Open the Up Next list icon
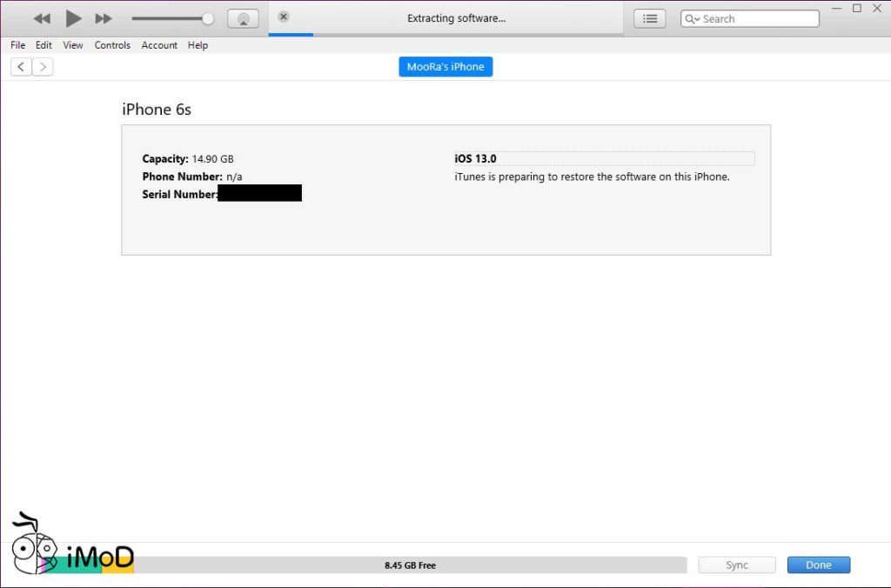Viewport: 891px width, 588px height. tap(649, 19)
